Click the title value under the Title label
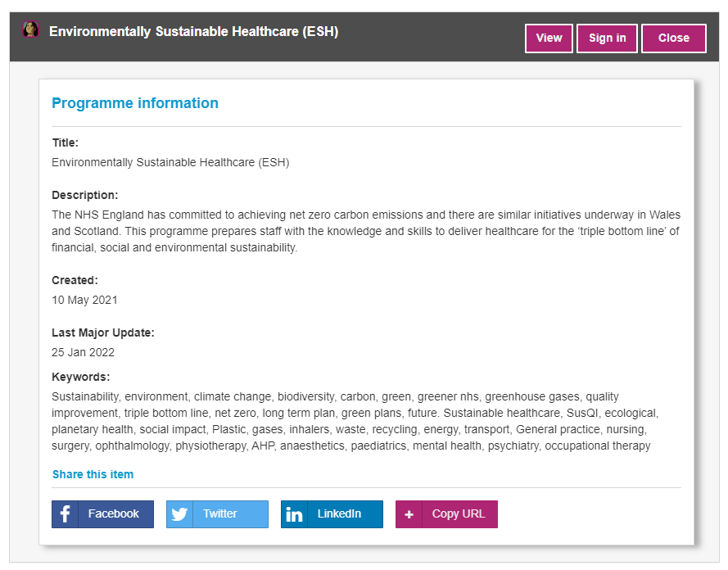Image resolution: width=728 pixels, height=570 pixels. click(x=170, y=162)
